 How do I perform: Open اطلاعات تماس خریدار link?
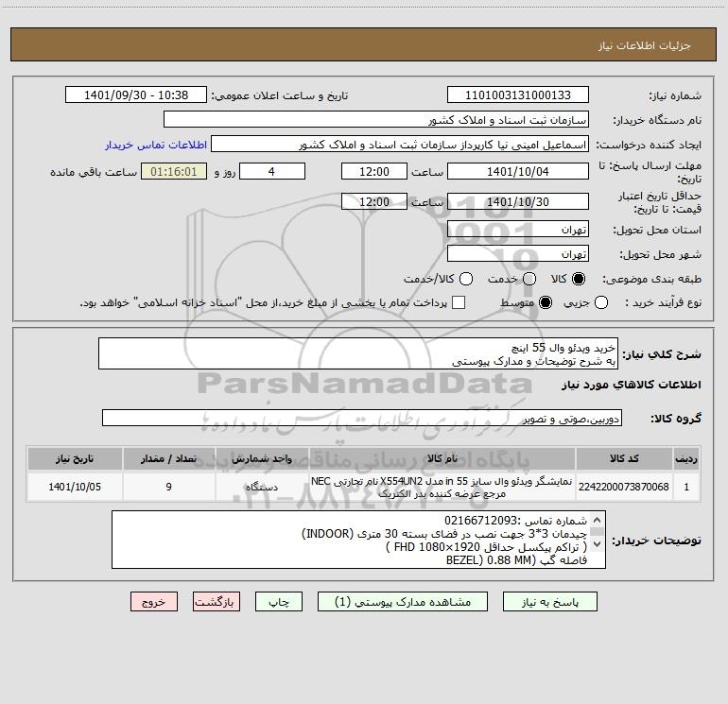(x=156, y=145)
